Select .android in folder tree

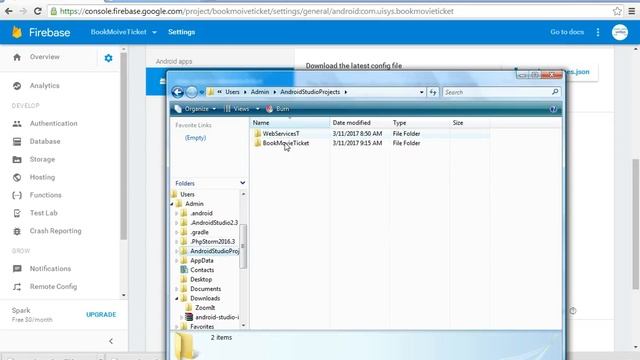(x=201, y=213)
